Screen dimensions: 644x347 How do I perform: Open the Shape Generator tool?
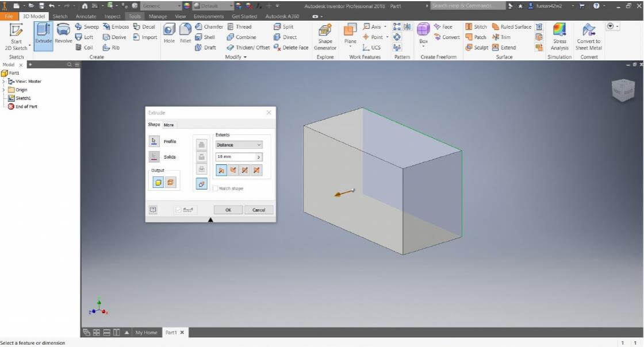pyautogui.click(x=325, y=37)
